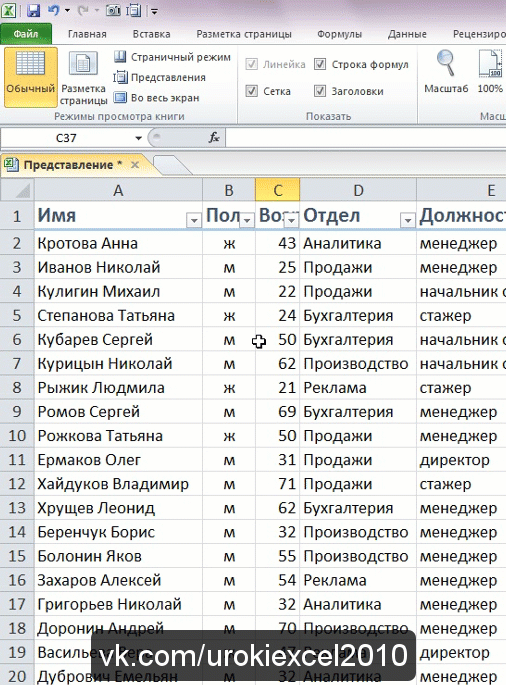This screenshot has width=506, height=685.
Task: Click the Файл button
Action: (26, 34)
